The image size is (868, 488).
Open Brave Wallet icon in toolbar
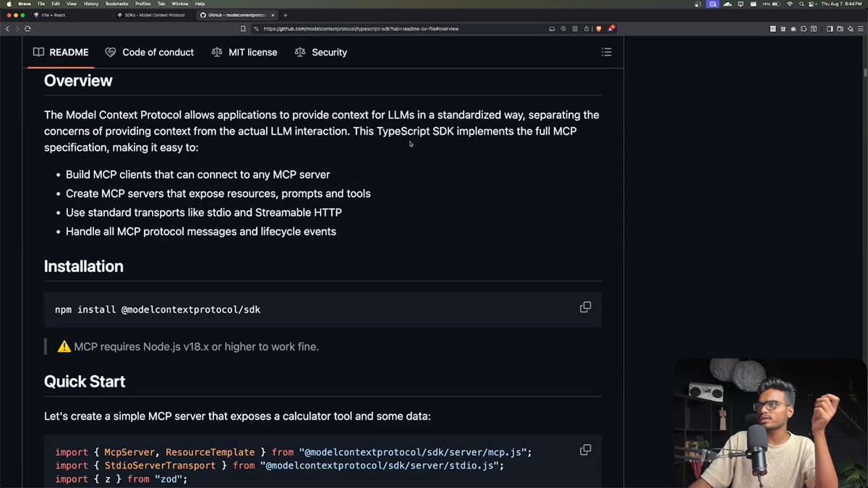click(x=840, y=29)
